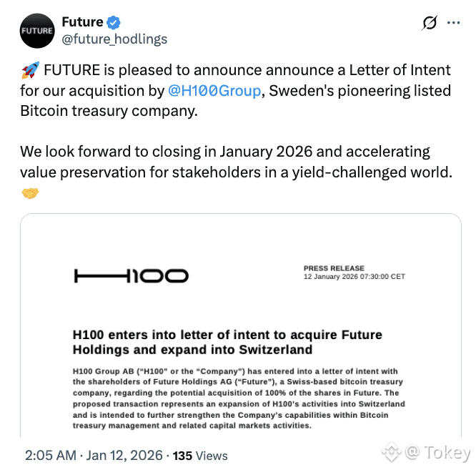The width and height of the screenshot is (476, 470).
Task: Open the @H100Group mention link
Action: tap(214, 91)
